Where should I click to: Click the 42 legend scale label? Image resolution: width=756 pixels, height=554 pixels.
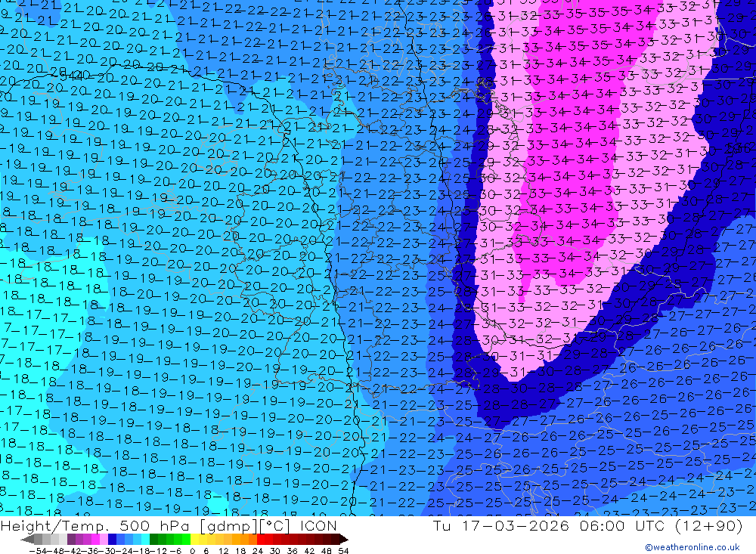pos(309,551)
